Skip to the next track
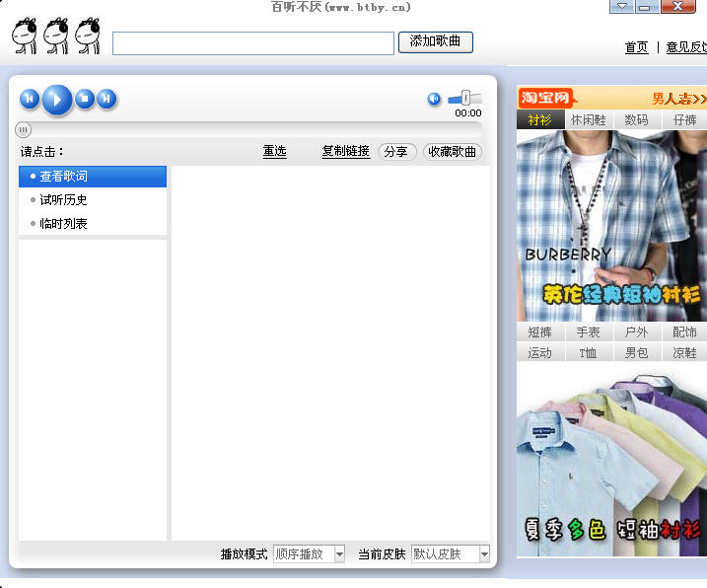707x588 pixels. click(106, 99)
